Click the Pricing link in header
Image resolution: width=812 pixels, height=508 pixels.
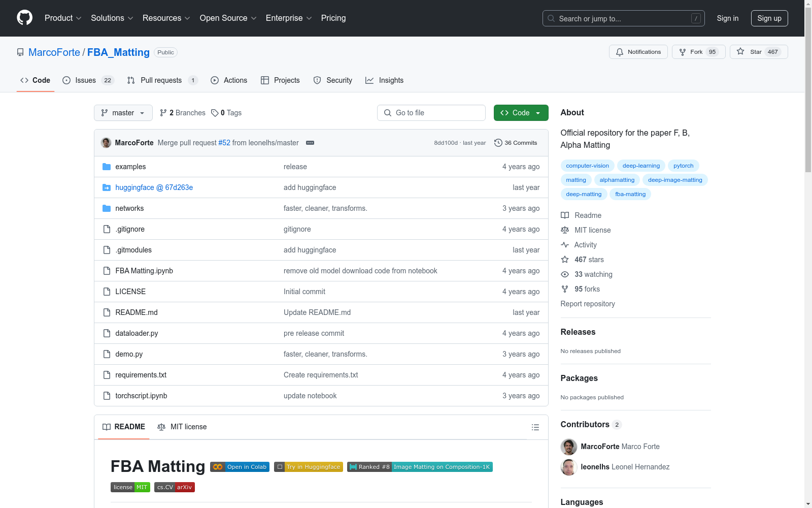click(x=333, y=18)
